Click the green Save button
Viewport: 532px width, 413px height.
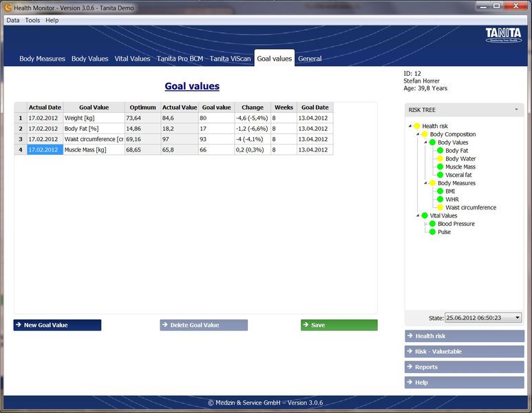pos(339,325)
